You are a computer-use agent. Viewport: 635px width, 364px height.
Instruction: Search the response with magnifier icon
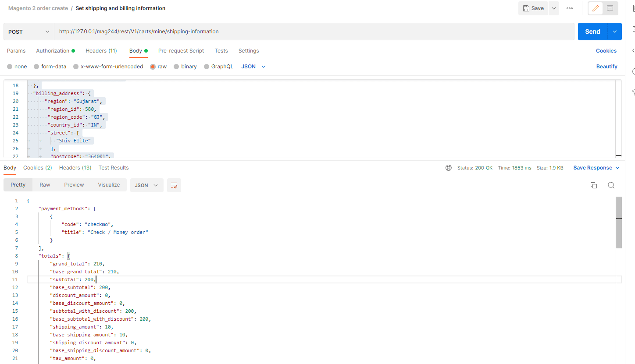pyautogui.click(x=611, y=185)
